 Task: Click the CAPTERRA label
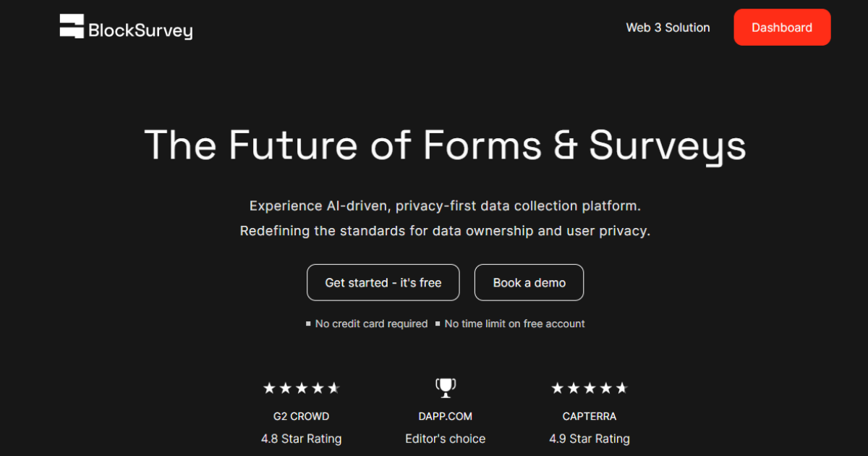(590, 416)
